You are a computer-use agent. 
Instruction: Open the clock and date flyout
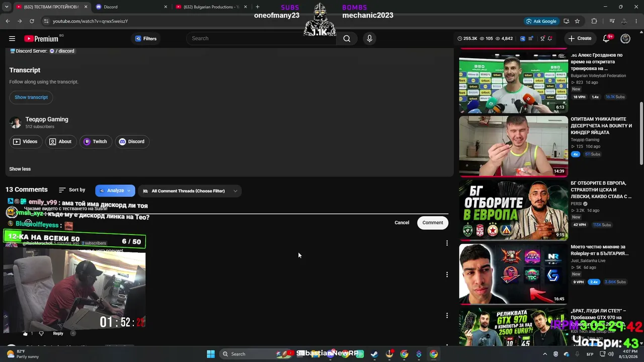click(x=629, y=354)
